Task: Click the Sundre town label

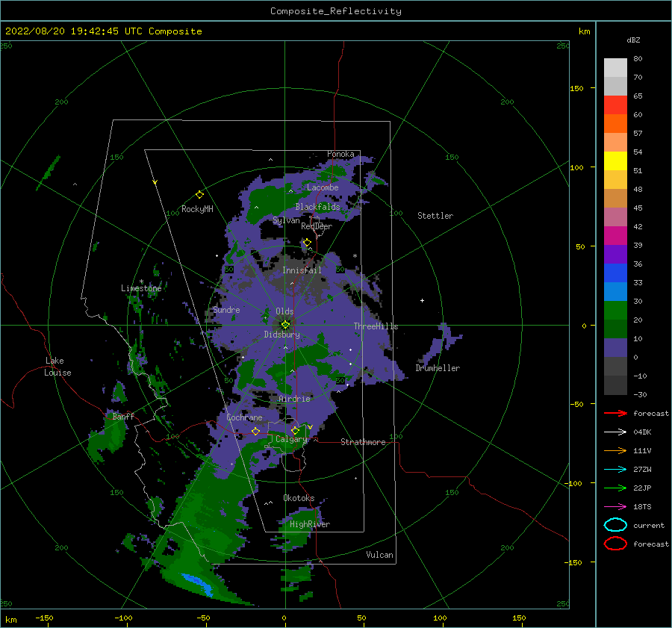Action: pos(226,310)
